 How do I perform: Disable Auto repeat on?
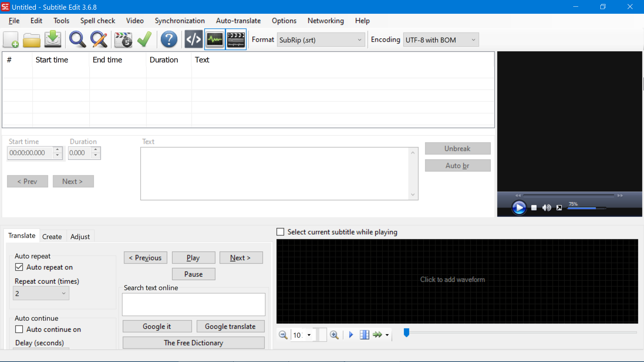click(19, 267)
